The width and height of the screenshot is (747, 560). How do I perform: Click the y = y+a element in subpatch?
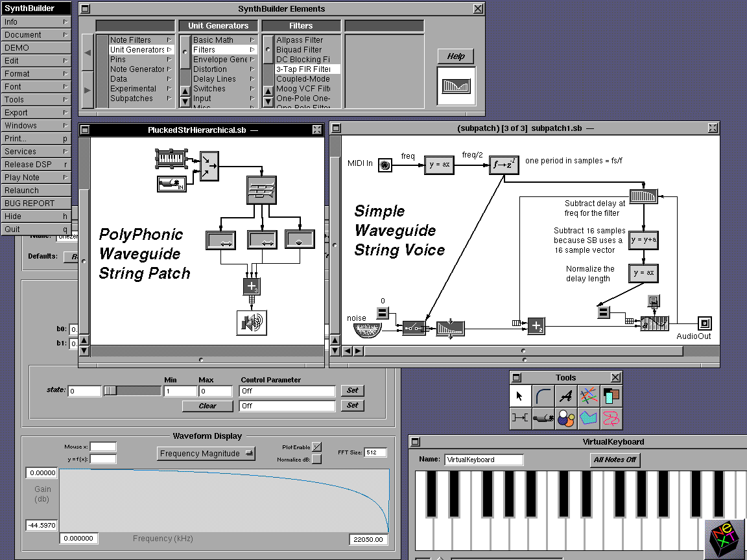644,240
